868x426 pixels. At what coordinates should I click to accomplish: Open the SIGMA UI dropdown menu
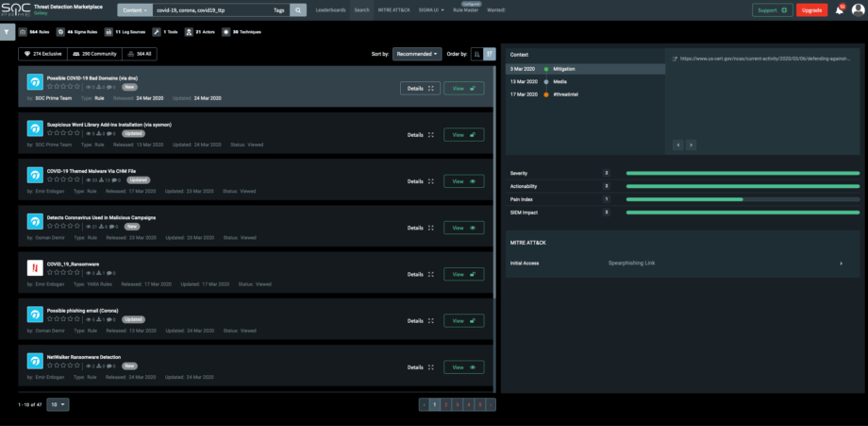pyautogui.click(x=432, y=10)
